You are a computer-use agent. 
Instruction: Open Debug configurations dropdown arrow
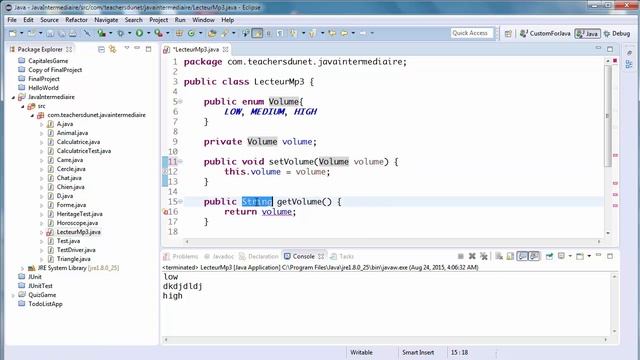[x=129, y=33]
